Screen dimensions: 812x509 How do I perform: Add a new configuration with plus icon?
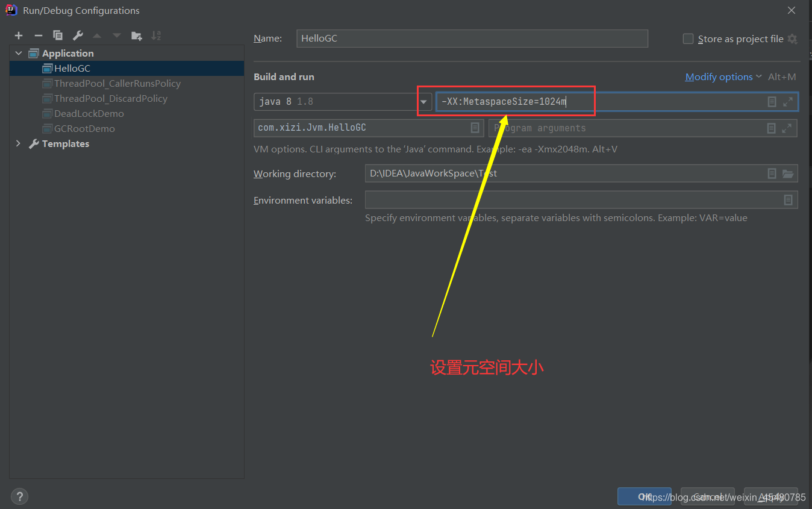pyautogui.click(x=19, y=36)
